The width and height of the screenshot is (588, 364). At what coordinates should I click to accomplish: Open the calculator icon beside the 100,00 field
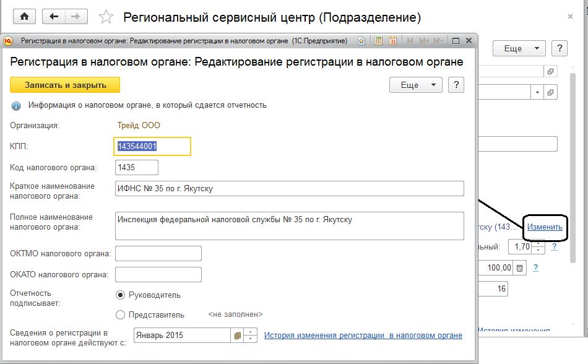tap(520, 268)
